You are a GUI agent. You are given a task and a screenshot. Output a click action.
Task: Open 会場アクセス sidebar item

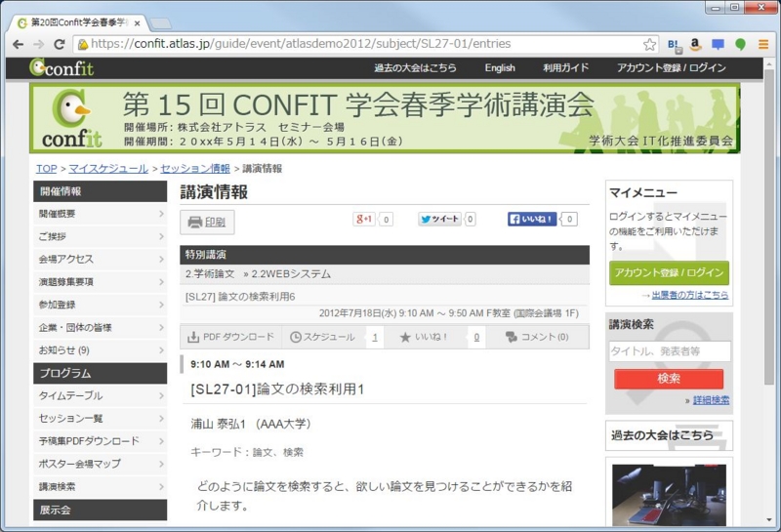click(x=101, y=259)
